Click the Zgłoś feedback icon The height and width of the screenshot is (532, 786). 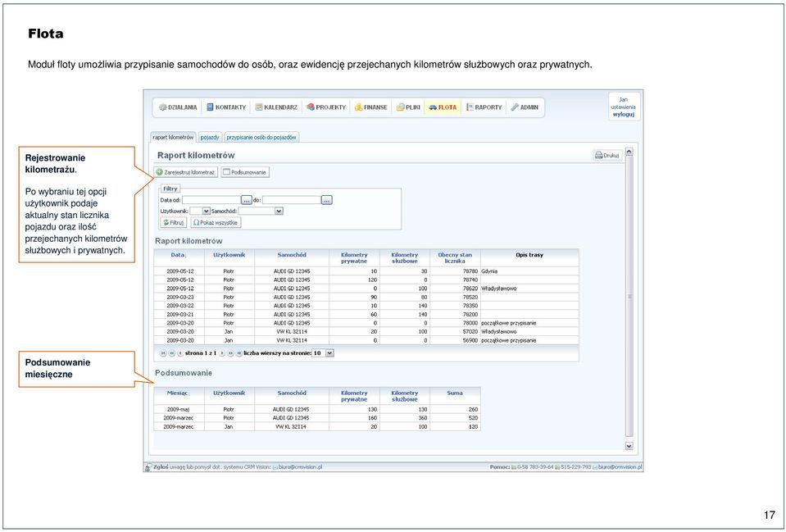click(148, 466)
